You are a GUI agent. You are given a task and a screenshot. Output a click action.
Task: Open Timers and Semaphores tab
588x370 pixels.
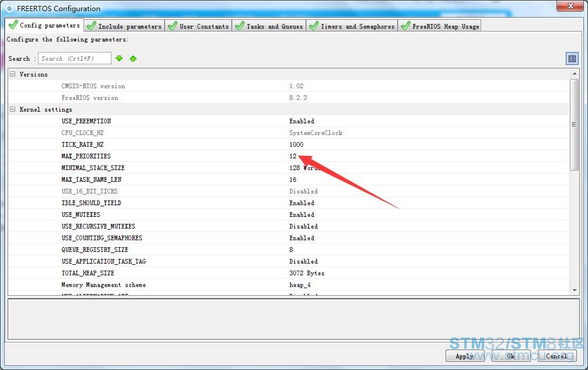tap(352, 26)
